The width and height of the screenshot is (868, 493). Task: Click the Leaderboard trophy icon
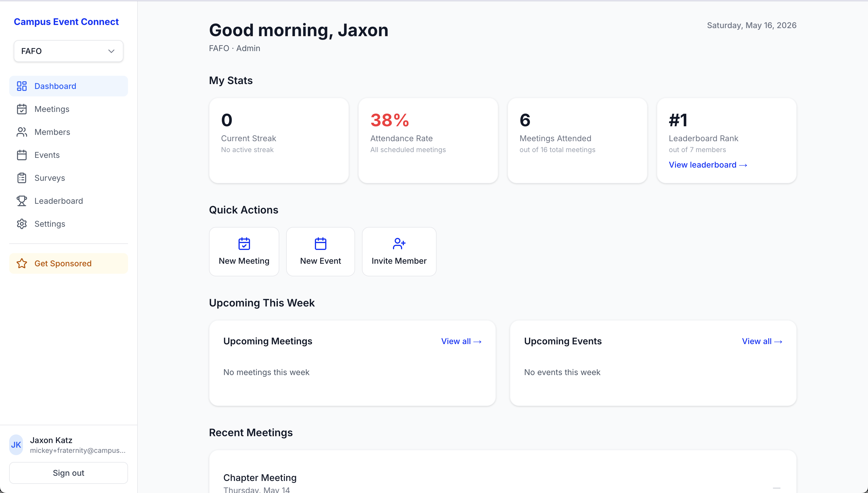[22, 201]
